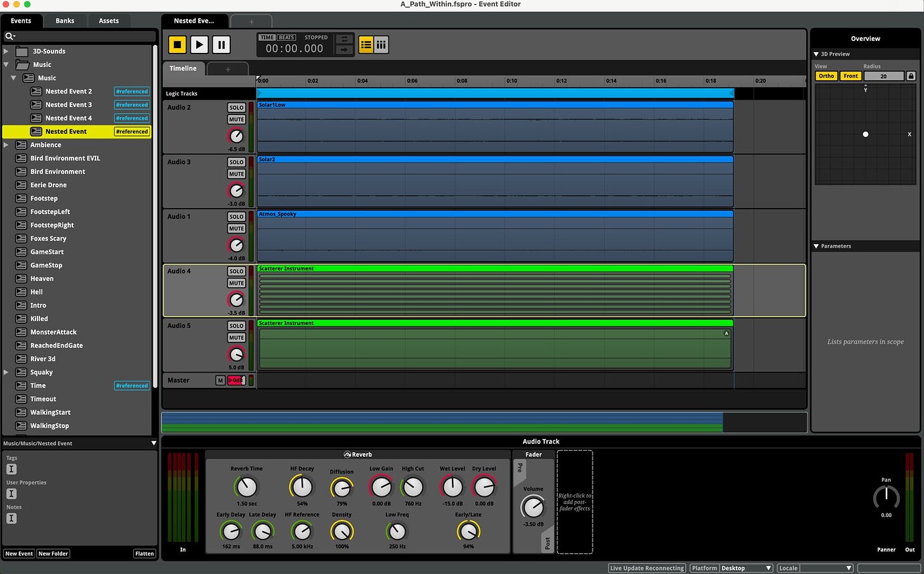
Task: Click the events search field
Action: click(x=79, y=36)
